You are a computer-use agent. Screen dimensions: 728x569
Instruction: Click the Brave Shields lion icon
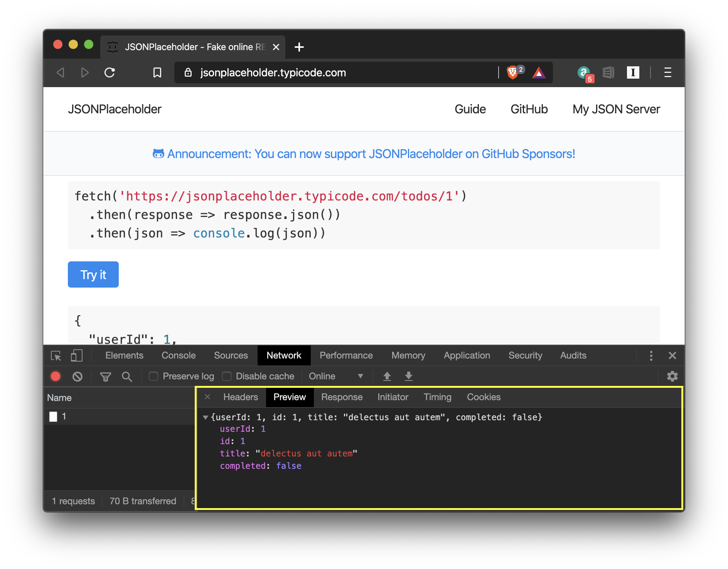tap(512, 72)
